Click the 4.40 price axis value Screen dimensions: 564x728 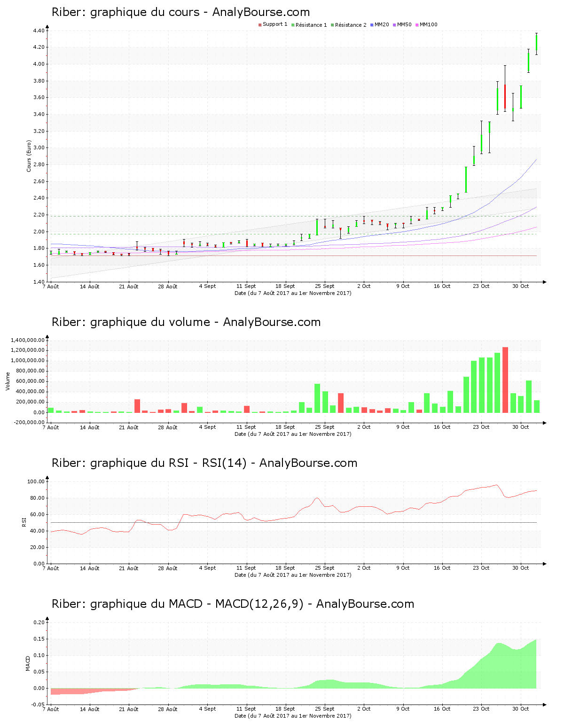coord(39,31)
